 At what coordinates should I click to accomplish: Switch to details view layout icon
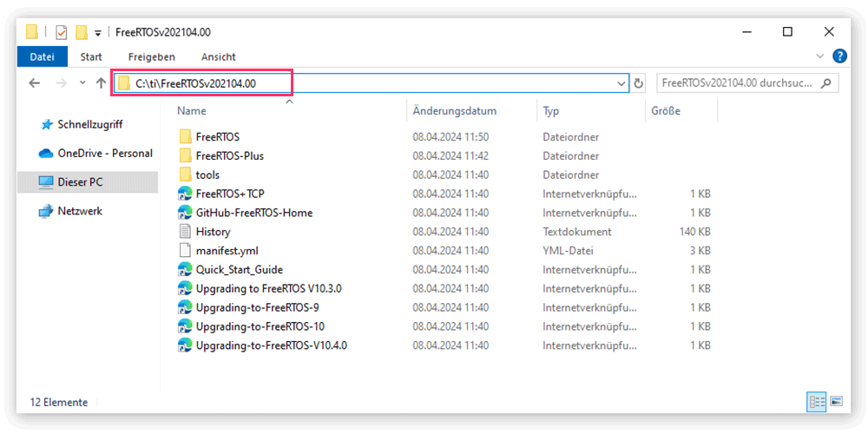(817, 403)
